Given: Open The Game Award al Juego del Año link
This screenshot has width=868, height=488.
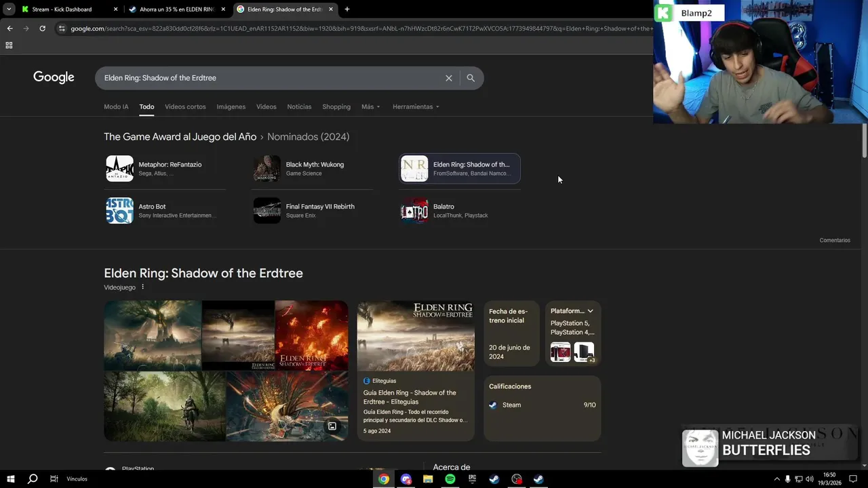Looking at the screenshot, I should click(x=180, y=137).
